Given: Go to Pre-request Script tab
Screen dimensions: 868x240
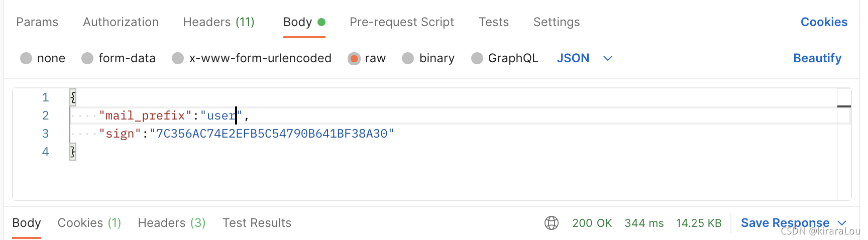Looking at the screenshot, I should point(401,22).
